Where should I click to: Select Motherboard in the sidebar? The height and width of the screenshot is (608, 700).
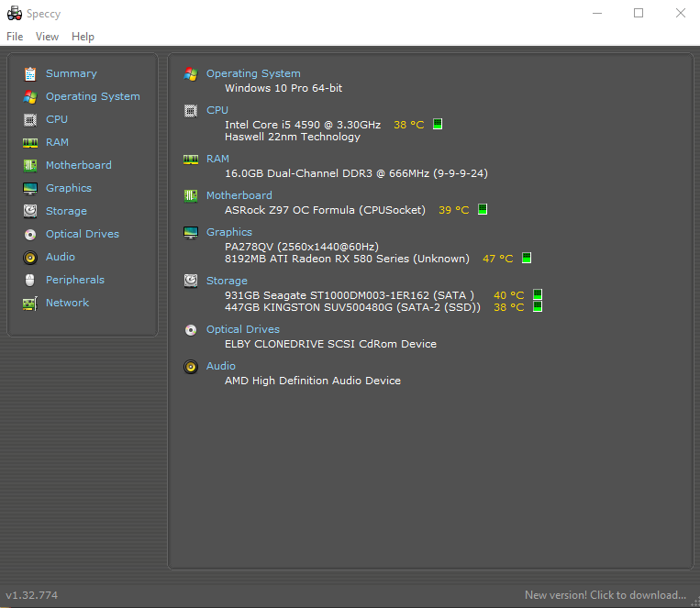click(x=79, y=165)
